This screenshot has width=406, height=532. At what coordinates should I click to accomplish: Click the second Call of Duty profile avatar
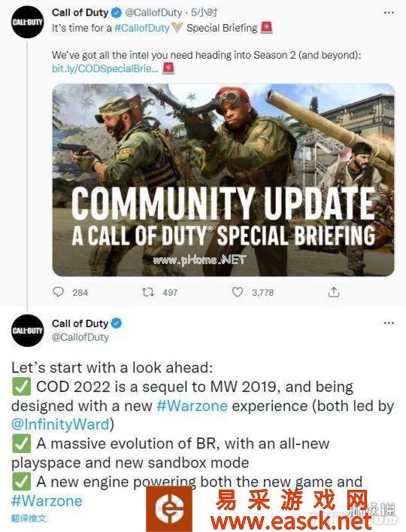click(x=28, y=330)
